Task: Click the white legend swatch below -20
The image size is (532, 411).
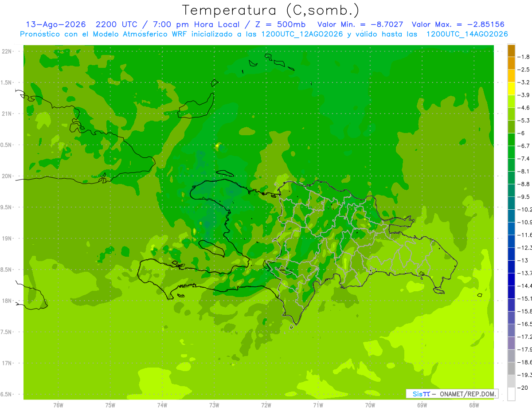Action: click(511, 394)
